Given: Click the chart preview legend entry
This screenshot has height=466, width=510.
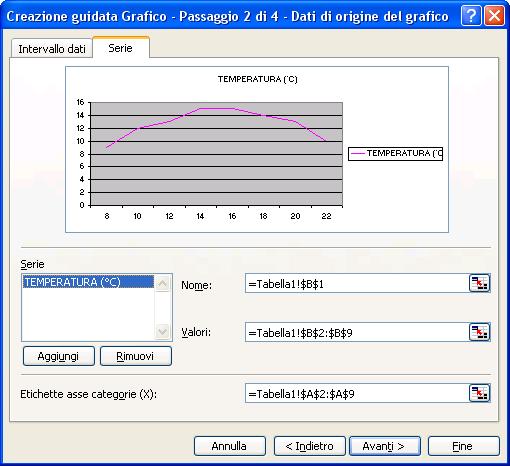Looking at the screenshot, I should (395, 154).
